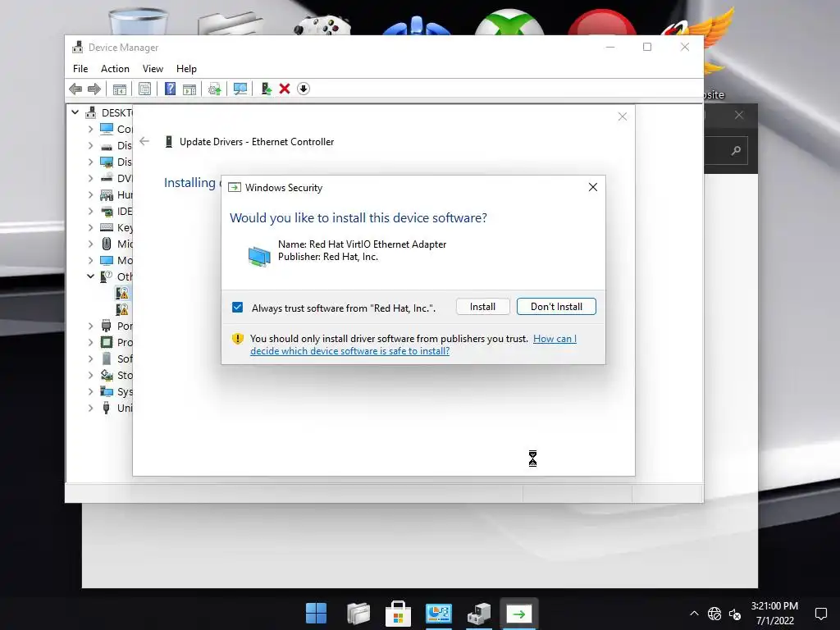The width and height of the screenshot is (840, 630).
Task: Open Control Panel taskbar icon
Action: coord(439,614)
